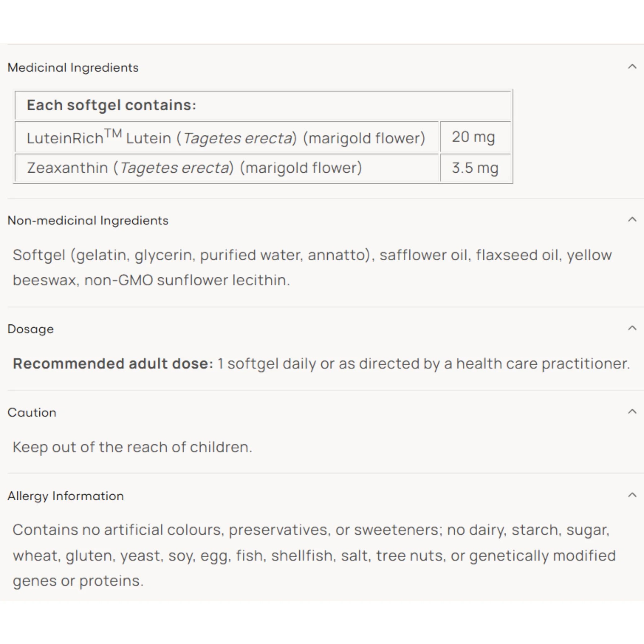The height and width of the screenshot is (644, 644).
Task: Collapse the Dosage section chevron
Action: point(632,329)
